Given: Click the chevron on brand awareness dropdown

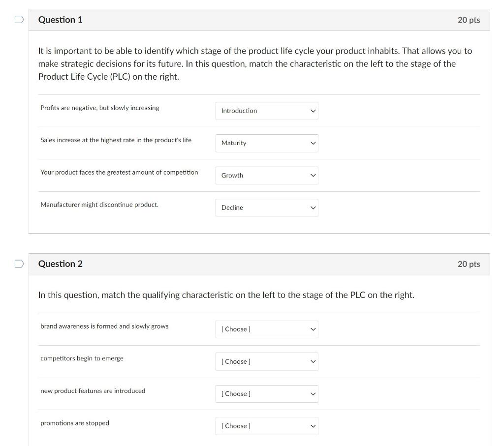Looking at the screenshot, I should (x=313, y=329).
